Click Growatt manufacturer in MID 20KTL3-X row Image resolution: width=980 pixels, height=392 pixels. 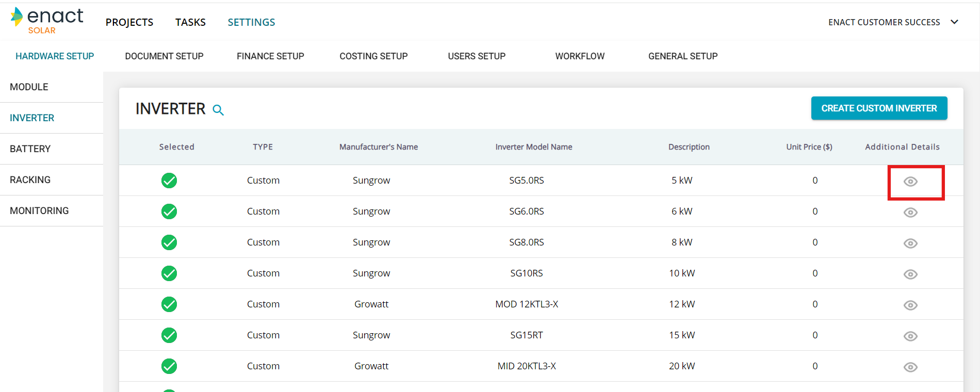[x=371, y=366]
